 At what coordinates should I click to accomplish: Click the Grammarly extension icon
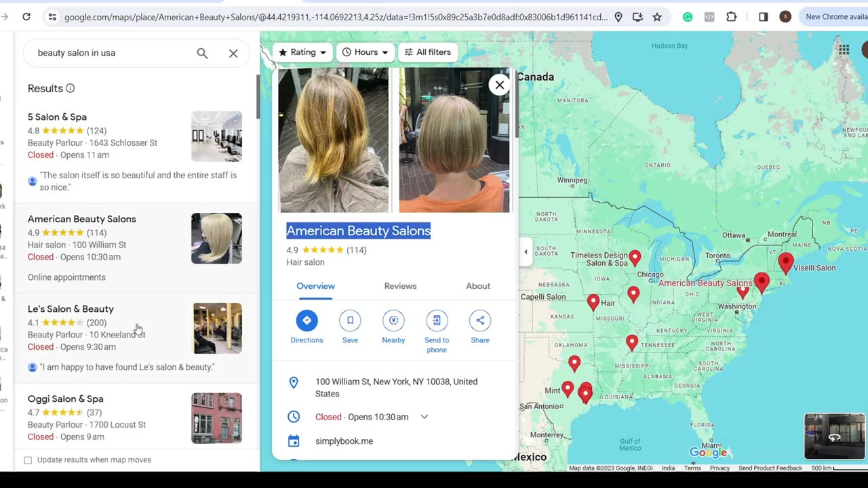pos(688,17)
